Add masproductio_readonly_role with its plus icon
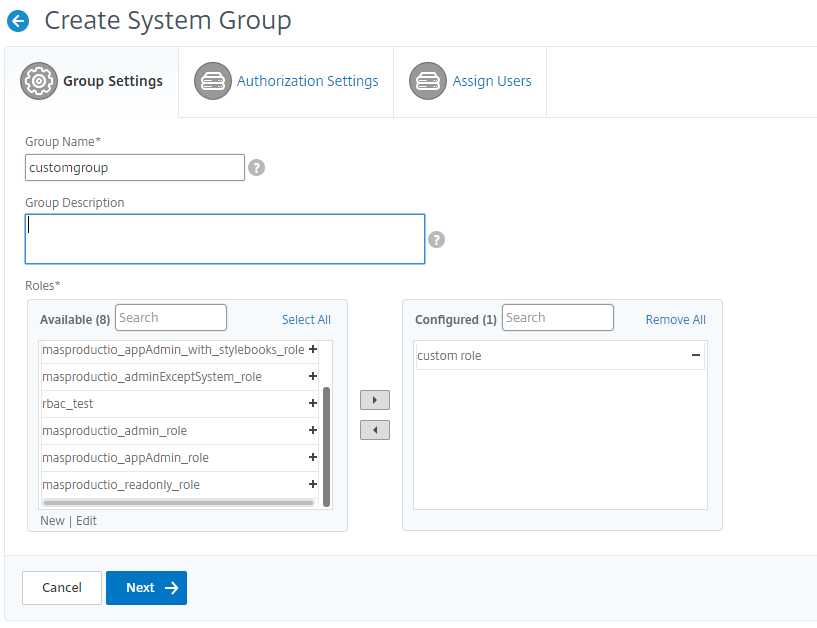 tap(313, 485)
